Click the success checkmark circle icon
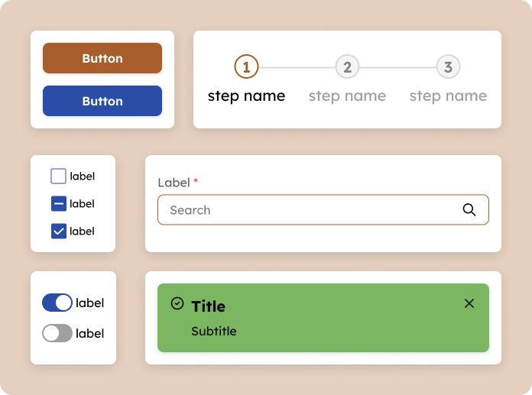Screen dimensions: 532x395 [177, 304]
